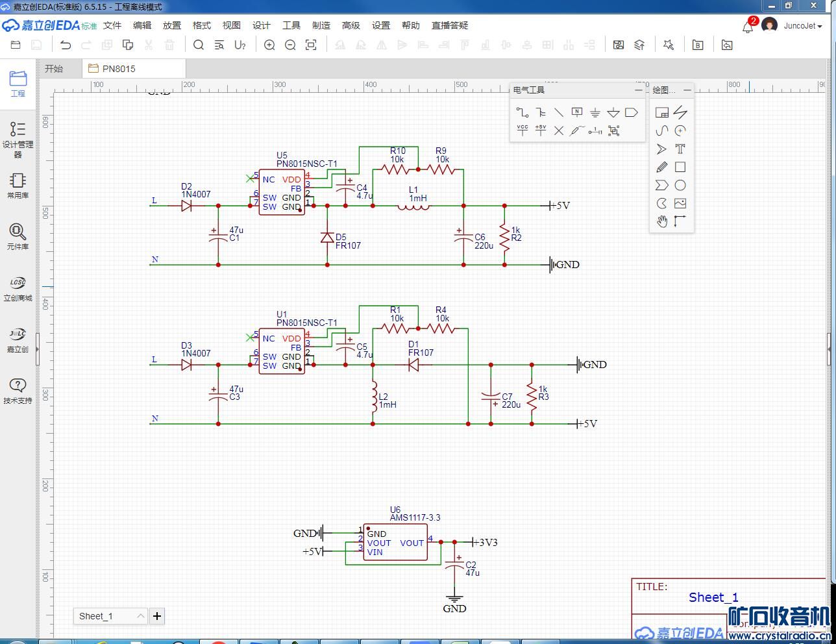Open the notifications bell

click(748, 27)
